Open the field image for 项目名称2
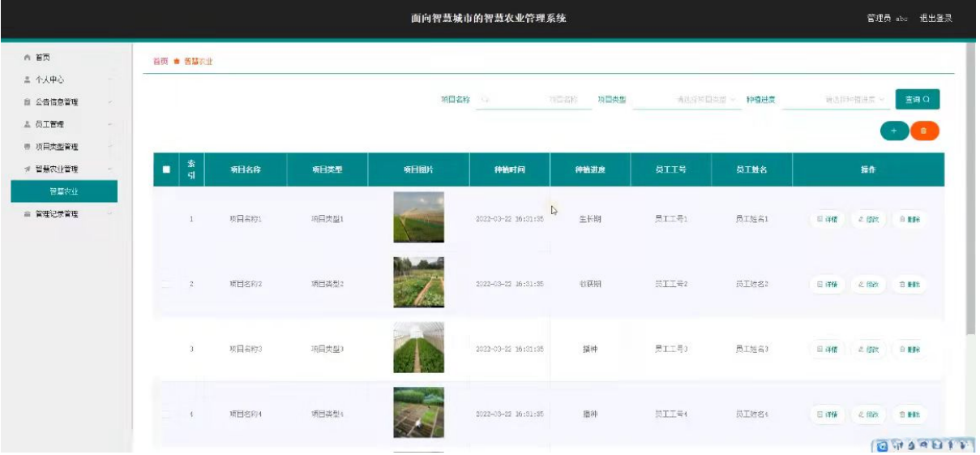Viewport: 980px width, 455px height. (419, 282)
